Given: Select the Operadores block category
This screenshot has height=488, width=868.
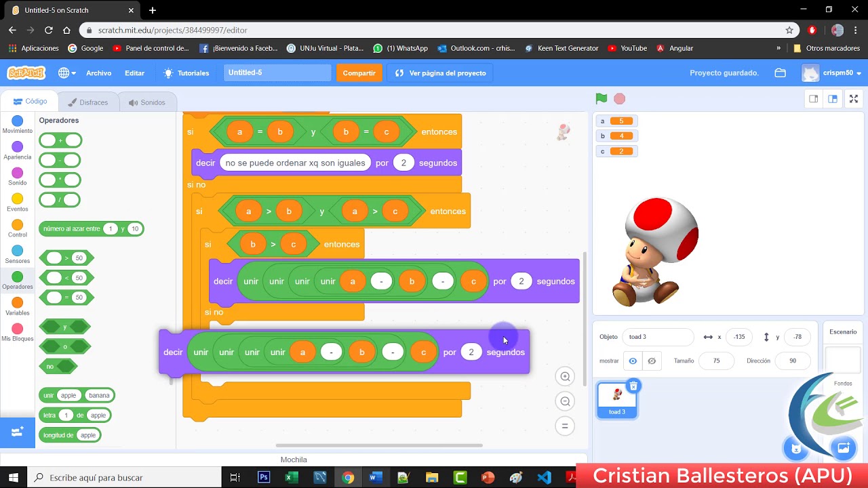Looking at the screenshot, I should pos(18,281).
